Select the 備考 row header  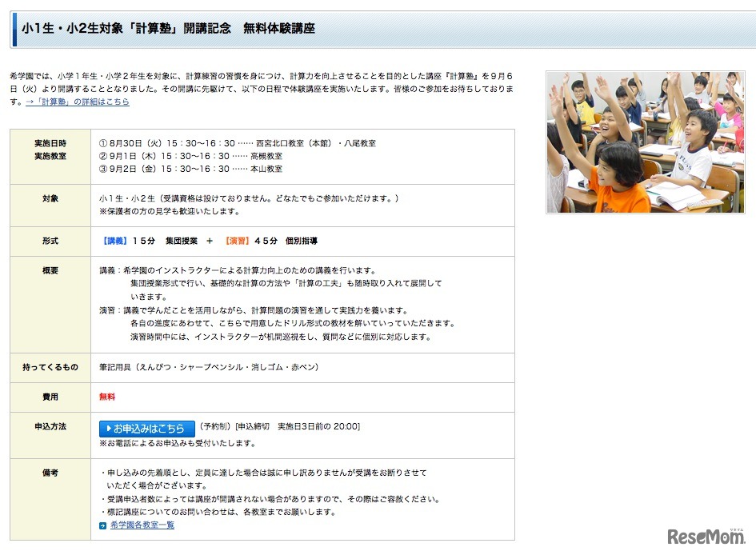pos(50,472)
